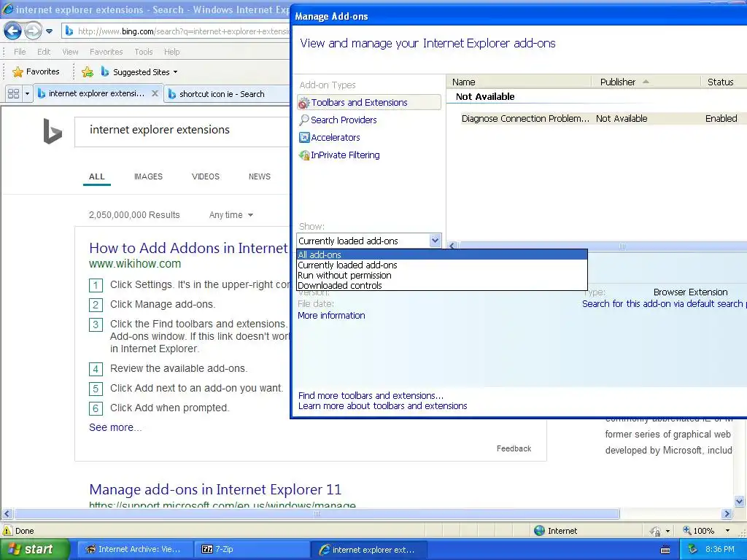
Task: Click the Internet security zone indicator
Action: (x=555, y=531)
